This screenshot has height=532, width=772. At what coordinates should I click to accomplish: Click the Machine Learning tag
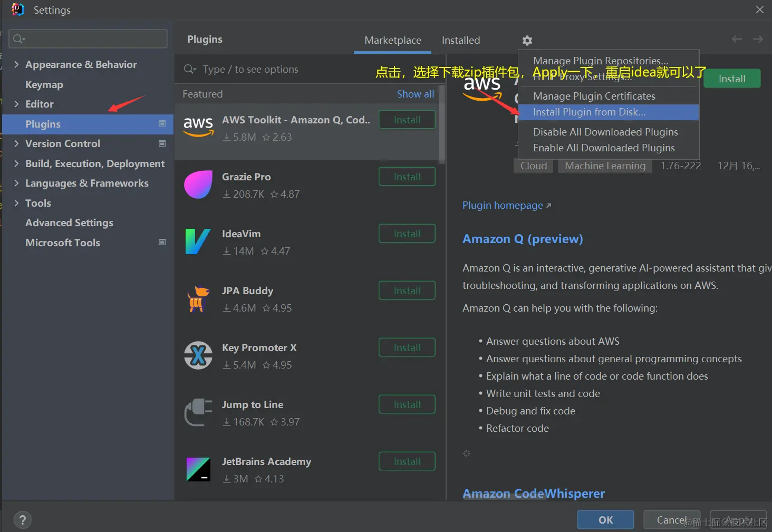tap(605, 166)
